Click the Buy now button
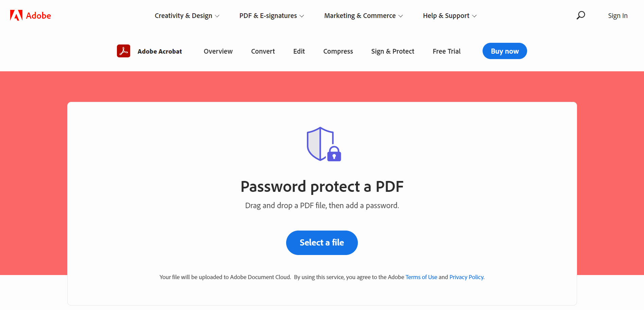The image size is (644, 310). click(x=504, y=51)
